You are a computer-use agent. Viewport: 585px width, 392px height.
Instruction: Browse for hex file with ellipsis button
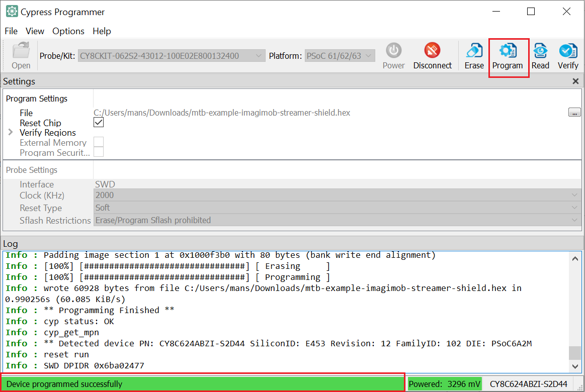pyautogui.click(x=574, y=112)
